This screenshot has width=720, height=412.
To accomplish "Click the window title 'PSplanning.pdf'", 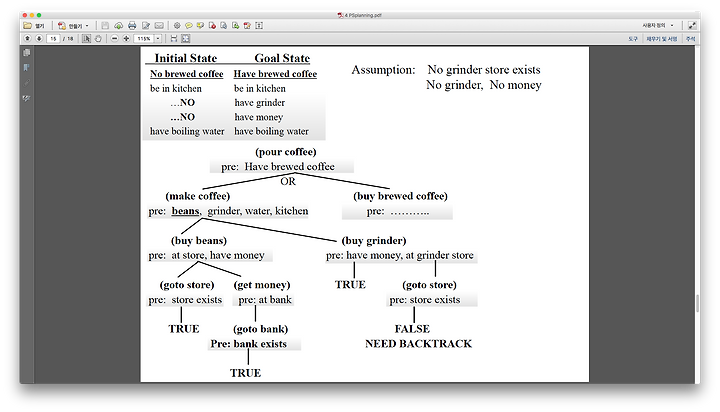I will tap(362, 15).
